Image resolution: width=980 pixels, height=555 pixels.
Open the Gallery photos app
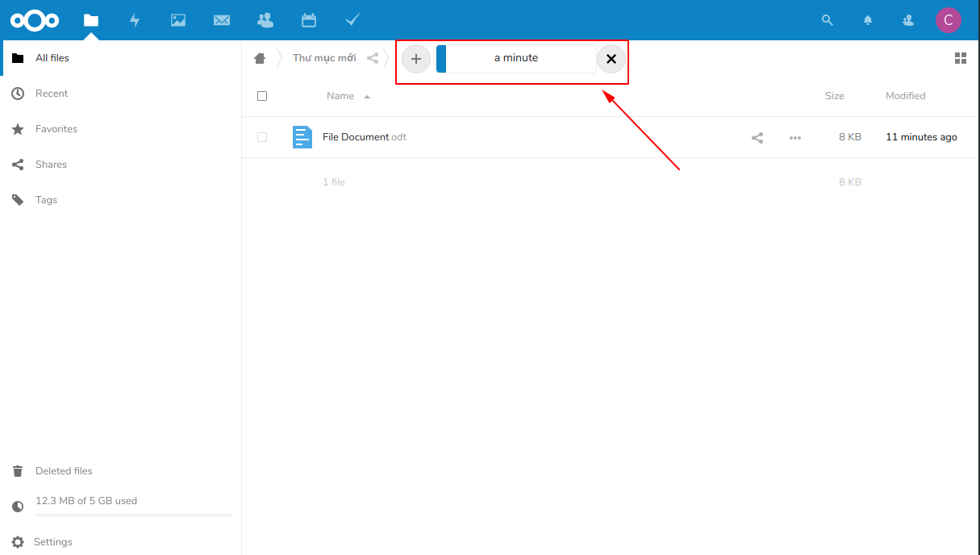click(178, 20)
